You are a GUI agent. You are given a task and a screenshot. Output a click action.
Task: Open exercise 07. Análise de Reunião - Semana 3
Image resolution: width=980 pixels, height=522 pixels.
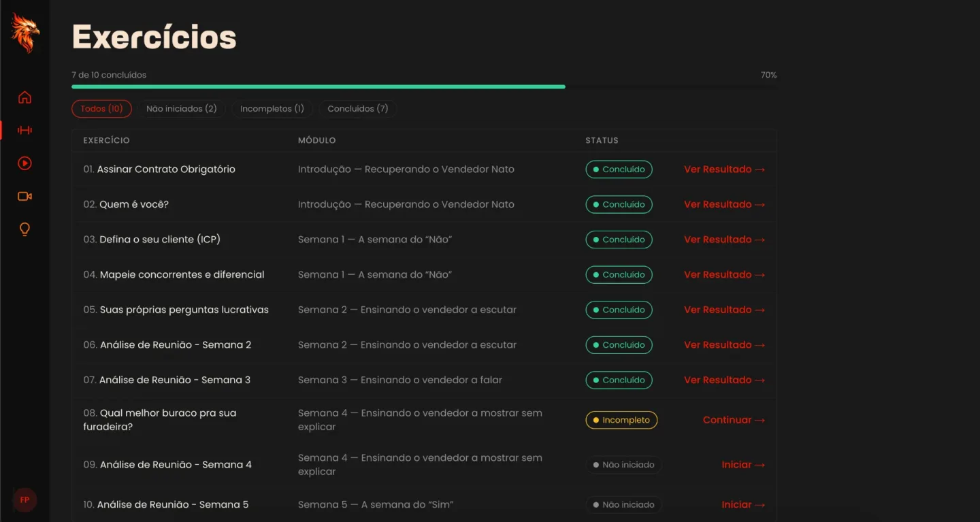tap(167, 380)
